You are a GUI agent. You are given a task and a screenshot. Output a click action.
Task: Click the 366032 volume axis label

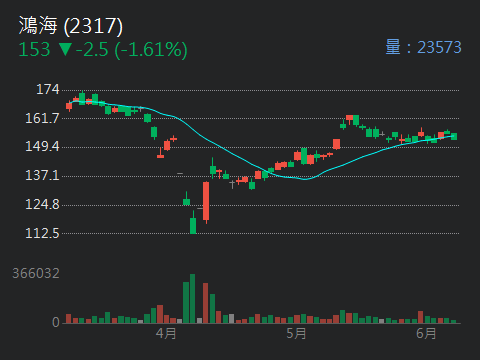coord(36,273)
